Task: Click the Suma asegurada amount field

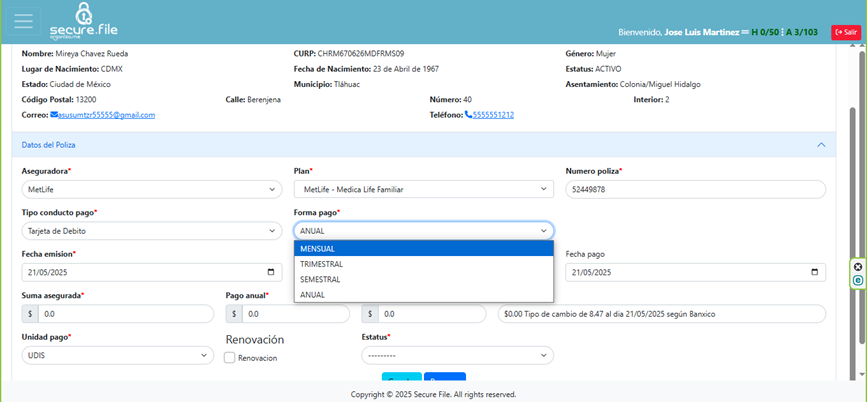Action: [125, 314]
